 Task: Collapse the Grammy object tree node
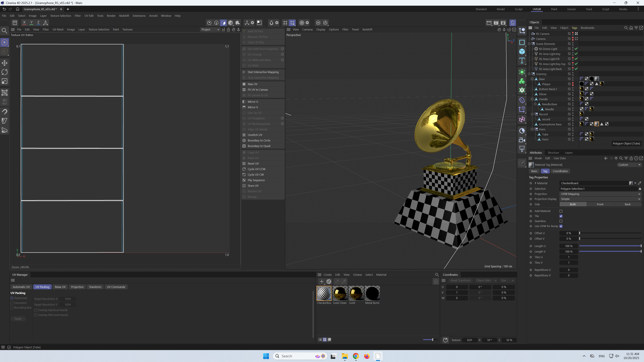click(x=529, y=74)
